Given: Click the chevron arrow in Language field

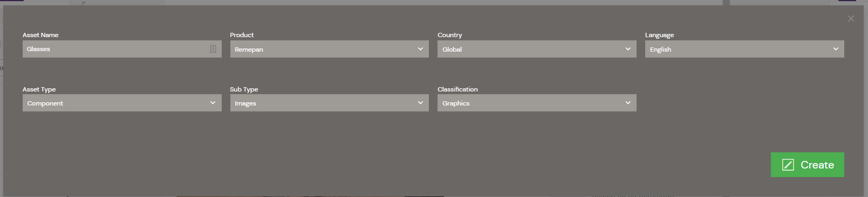Looking at the screenshot, I should pos(836,49).
